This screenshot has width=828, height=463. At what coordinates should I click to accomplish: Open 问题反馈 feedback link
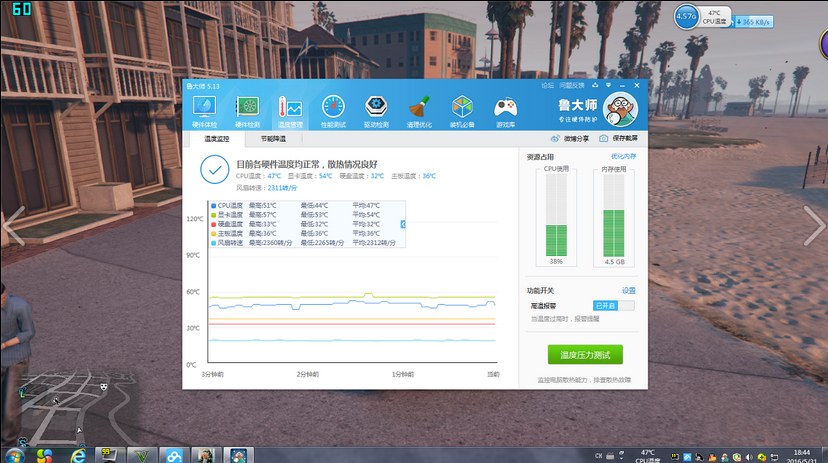coord(572,86)
